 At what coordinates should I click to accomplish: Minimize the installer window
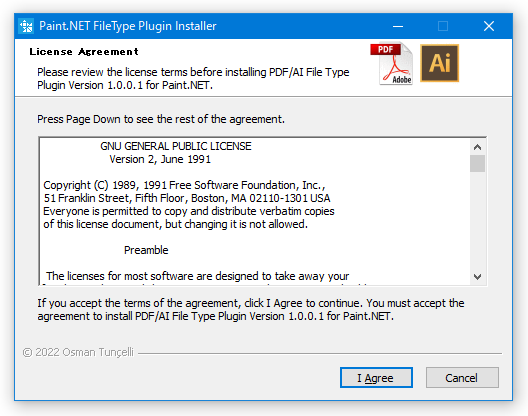[x=398, y=26]
